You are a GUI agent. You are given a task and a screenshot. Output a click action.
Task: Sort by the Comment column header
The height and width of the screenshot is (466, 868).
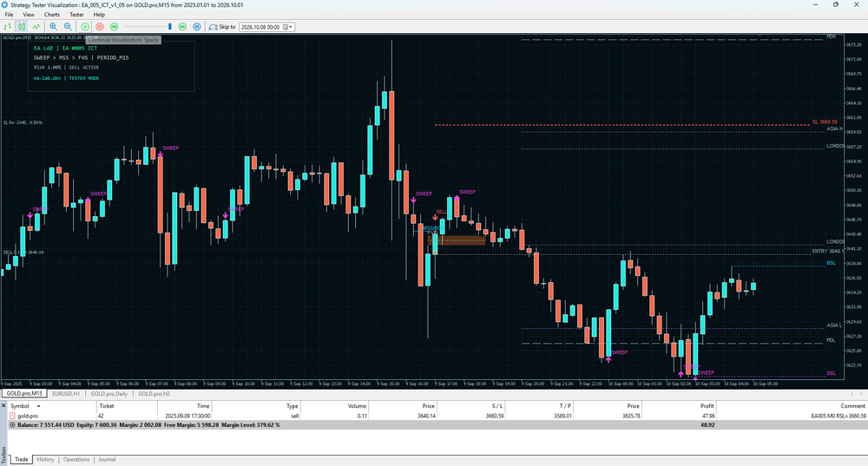coord(792,405)
